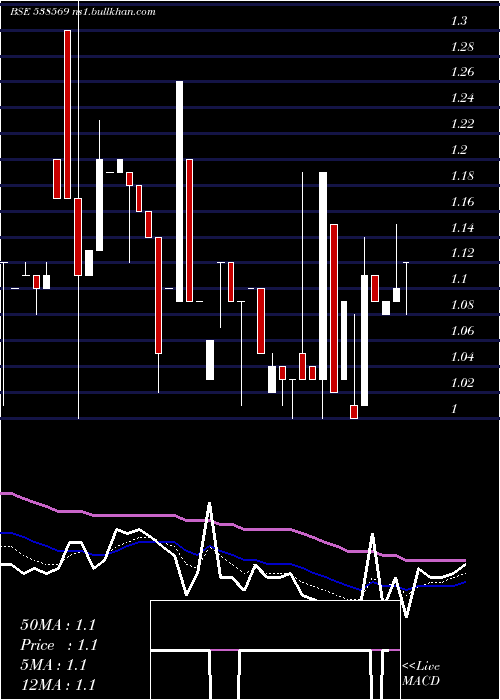Select the 1.06 price axis label
The height and width of the screenshot is (700, 500).
coord(462,331)
